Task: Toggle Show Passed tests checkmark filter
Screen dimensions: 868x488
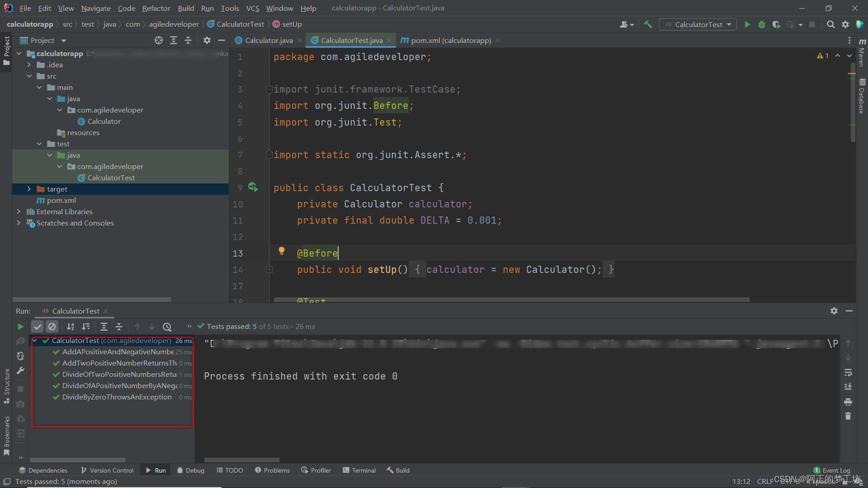Action: 37,326
